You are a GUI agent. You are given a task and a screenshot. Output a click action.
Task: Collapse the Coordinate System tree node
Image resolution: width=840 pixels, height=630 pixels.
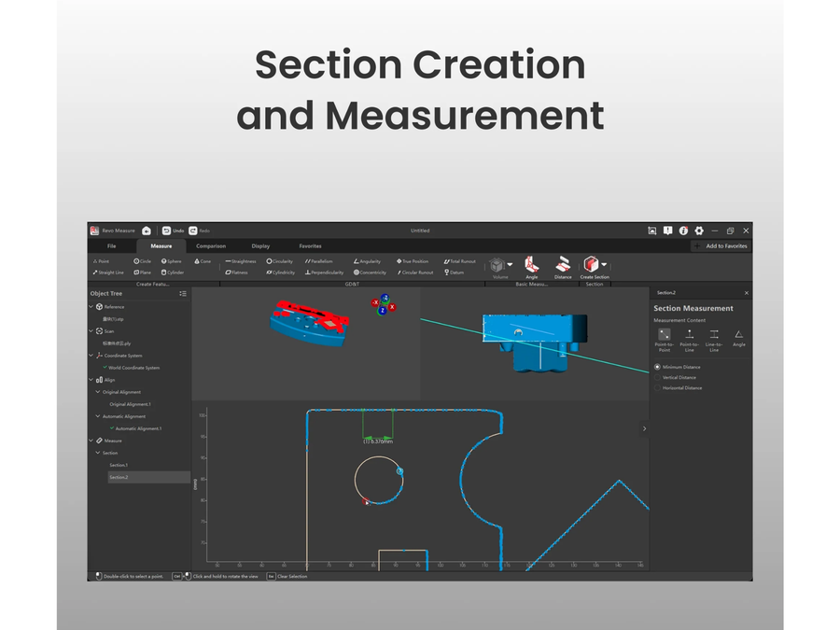pos(91,356)
